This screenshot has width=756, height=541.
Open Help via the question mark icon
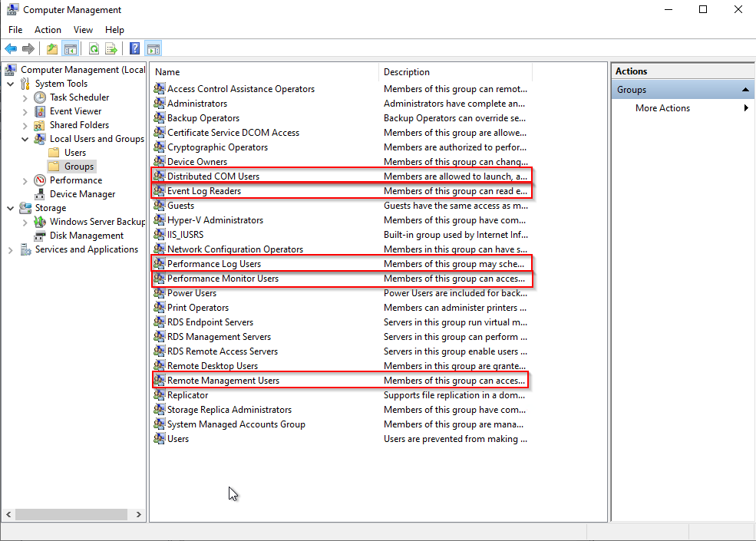(x=135, y=49)
